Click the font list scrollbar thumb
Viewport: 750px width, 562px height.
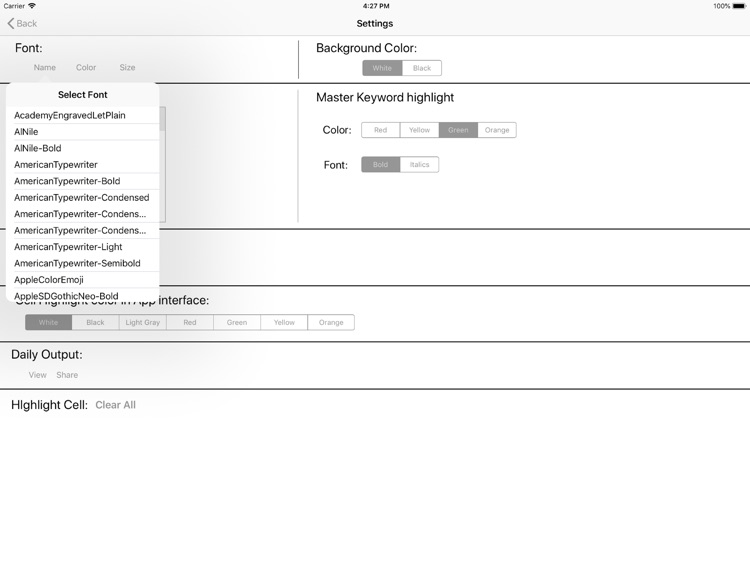[x=163, y=119]
